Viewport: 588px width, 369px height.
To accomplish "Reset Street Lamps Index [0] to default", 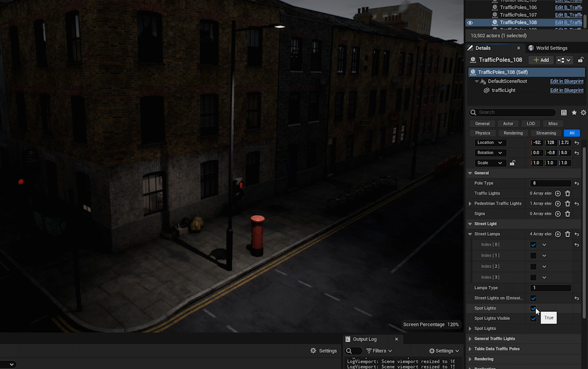I will coord(577,245).
